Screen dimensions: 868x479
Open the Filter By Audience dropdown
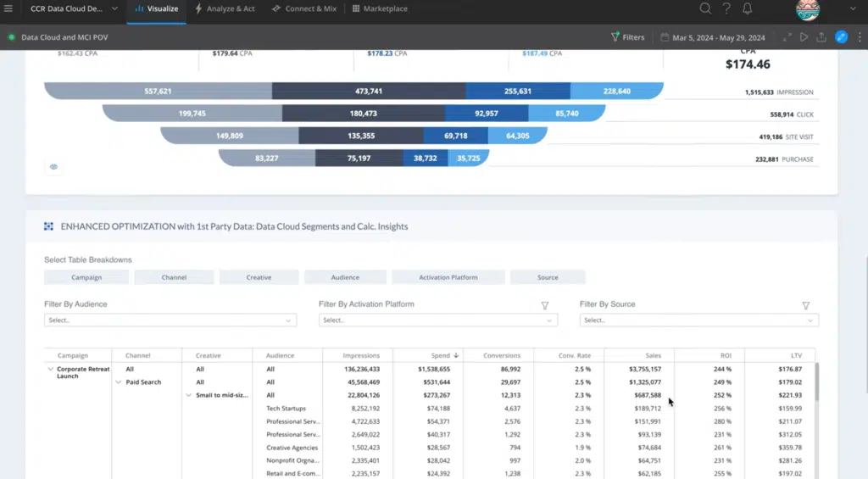tap(170, 320)
